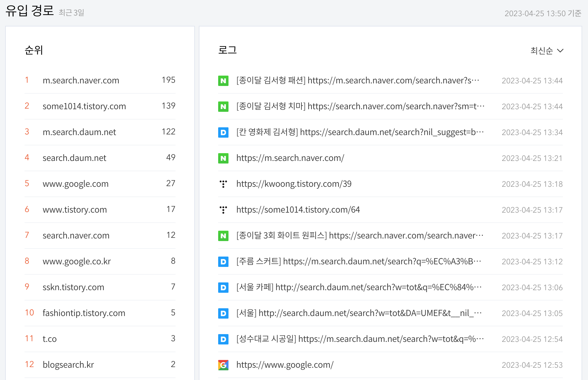
Task: Click Naver icon beside 종이달 3회 화이트 원피스 log
Action: [x=223, y=236]
